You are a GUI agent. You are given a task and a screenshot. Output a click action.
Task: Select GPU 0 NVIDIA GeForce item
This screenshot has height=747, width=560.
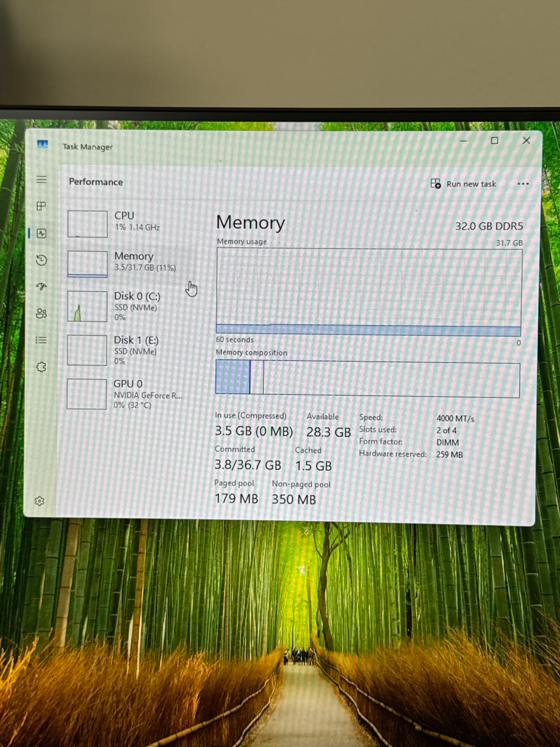coord(129,393)
